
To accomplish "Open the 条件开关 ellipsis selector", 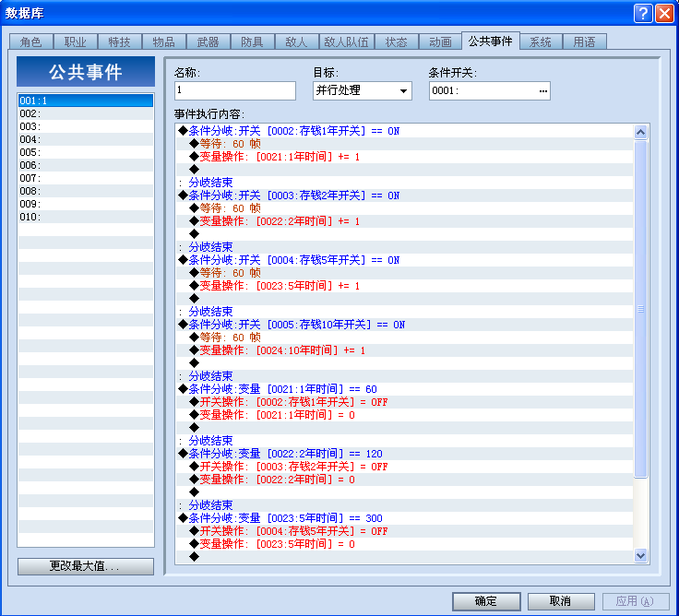I will (543, 91).
